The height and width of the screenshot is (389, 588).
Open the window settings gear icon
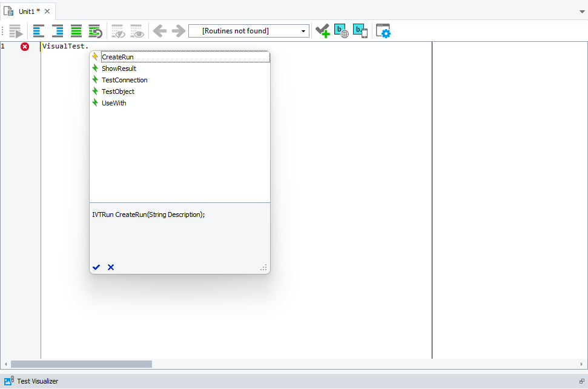383,31
